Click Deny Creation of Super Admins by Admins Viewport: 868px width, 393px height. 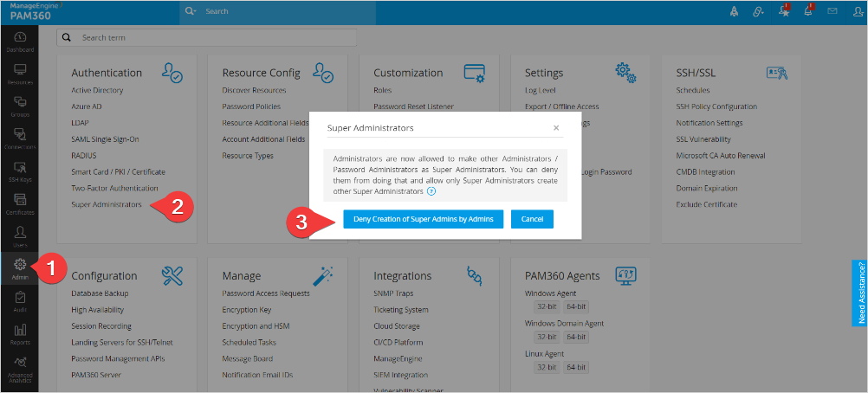coord(423,220)
